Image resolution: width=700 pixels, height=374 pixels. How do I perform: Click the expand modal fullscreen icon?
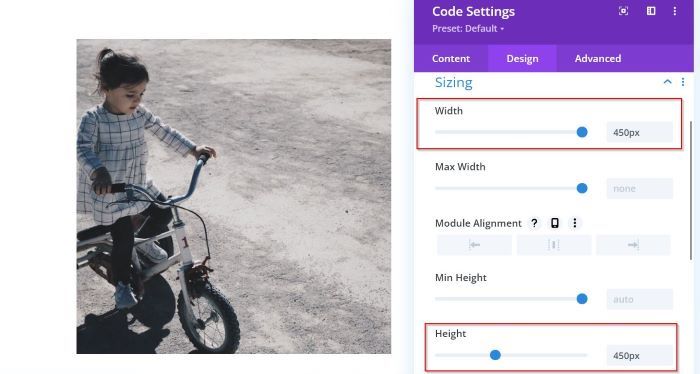coord(624,11)
